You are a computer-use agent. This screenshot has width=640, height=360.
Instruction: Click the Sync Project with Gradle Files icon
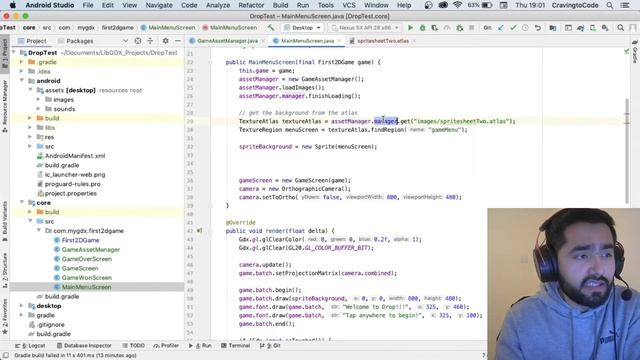click(580, 28)
